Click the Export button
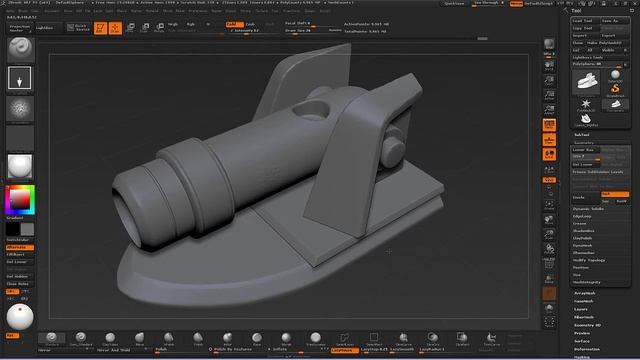 tap(615, 36)
